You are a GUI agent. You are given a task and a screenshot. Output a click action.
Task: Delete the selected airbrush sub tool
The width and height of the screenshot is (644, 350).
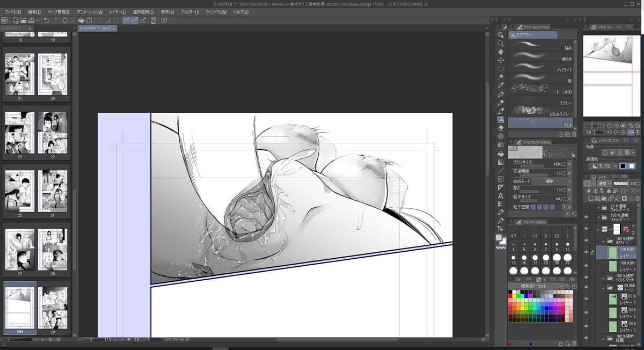pos(574,134)
